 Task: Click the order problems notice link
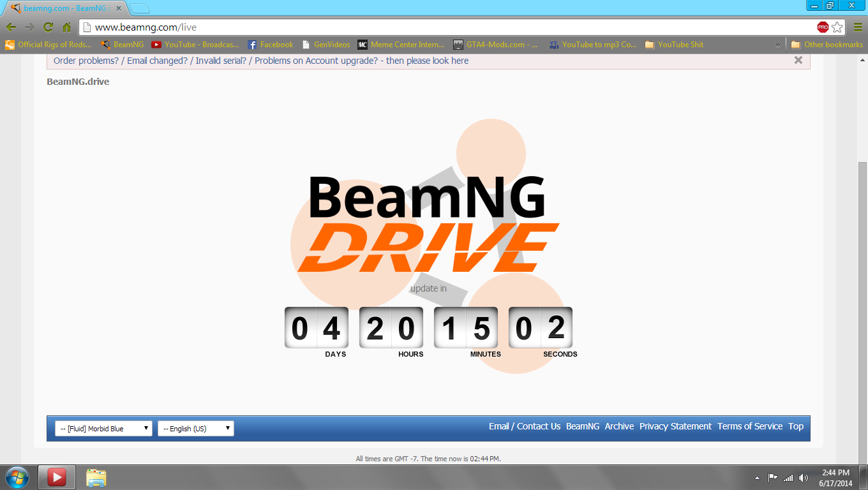pyautogui.click(x=261, y=61)
